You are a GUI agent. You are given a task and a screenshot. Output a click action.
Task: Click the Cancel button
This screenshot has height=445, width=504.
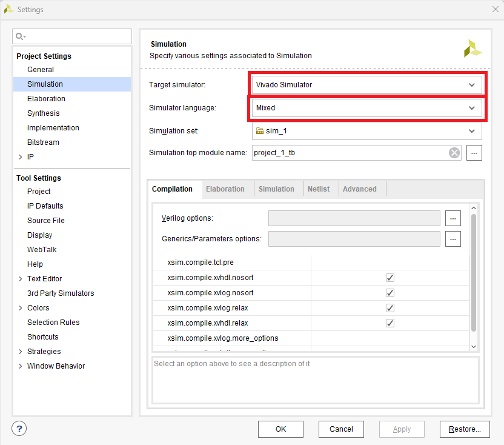341,429
